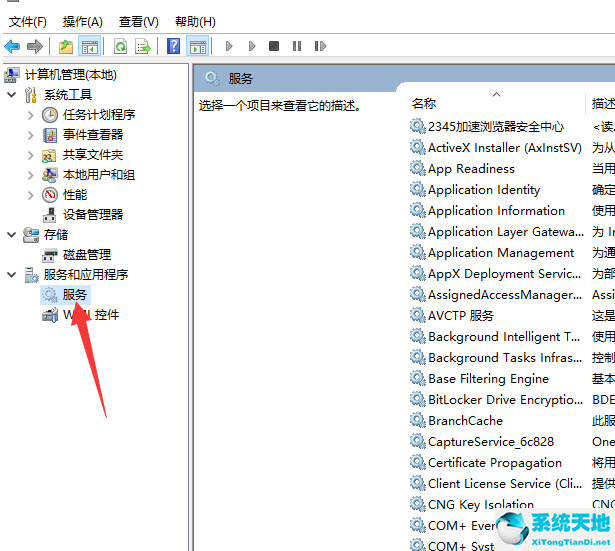This screenshot has width=615, height=551.
Task: Open the 文件(F) menu
Action: 27,22
